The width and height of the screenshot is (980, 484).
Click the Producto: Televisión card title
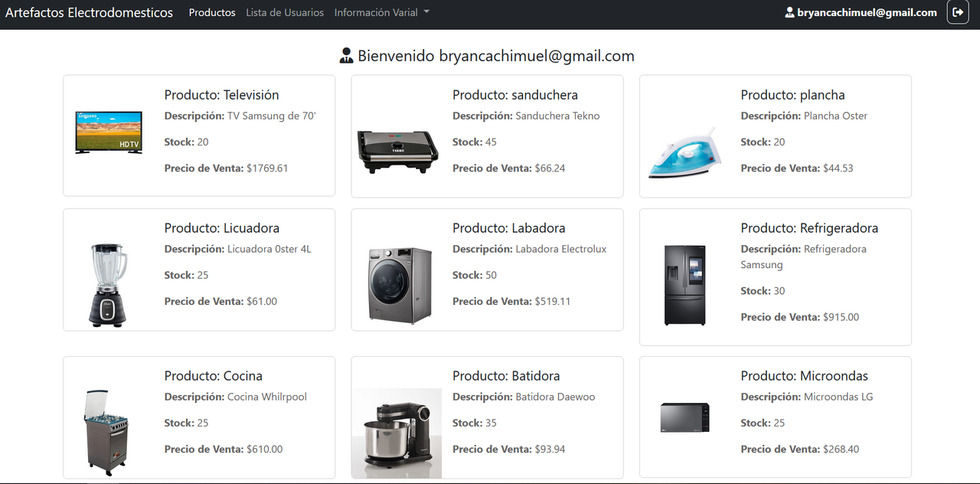(221, 95)
